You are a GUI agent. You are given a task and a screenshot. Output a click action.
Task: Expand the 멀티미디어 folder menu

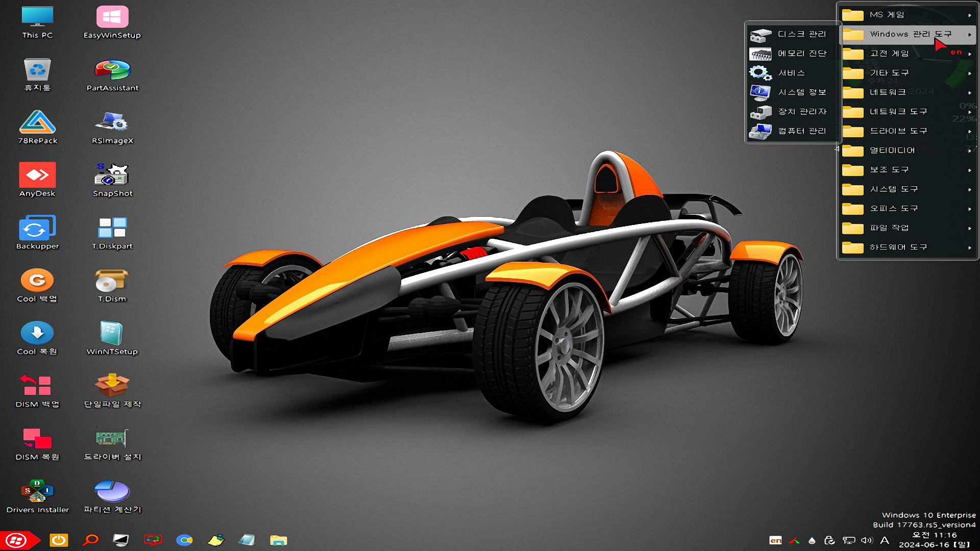point(908,151)
